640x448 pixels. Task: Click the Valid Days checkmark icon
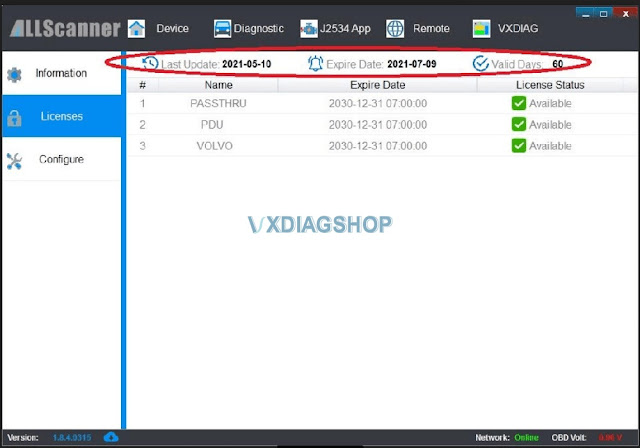pos(481,63)
